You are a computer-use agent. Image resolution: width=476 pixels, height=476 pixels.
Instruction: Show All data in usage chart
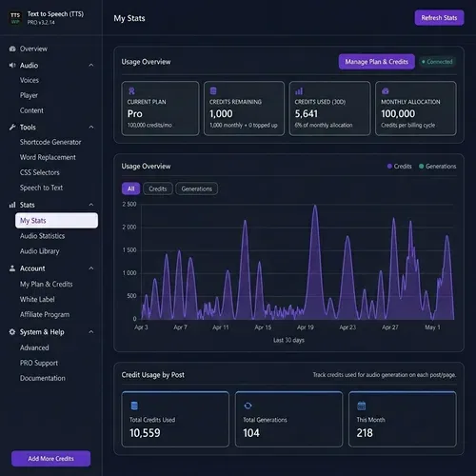point(130,188)
